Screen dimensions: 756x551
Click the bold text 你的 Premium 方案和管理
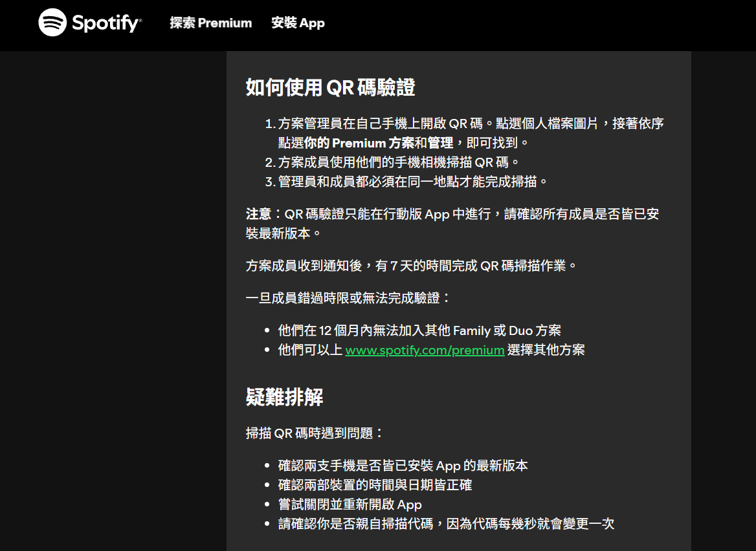379,143
